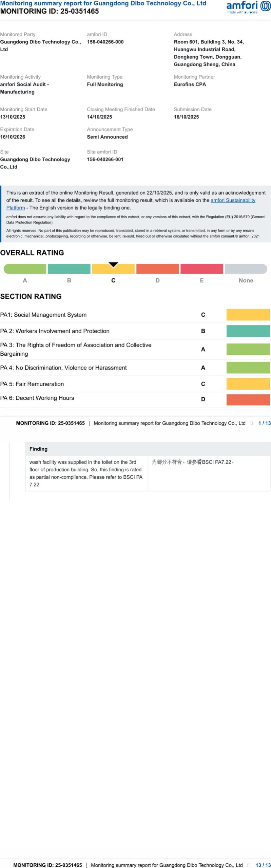
Task: Click 'PA 5: Fair Remuneration' row label
Action: click(32, 384)
